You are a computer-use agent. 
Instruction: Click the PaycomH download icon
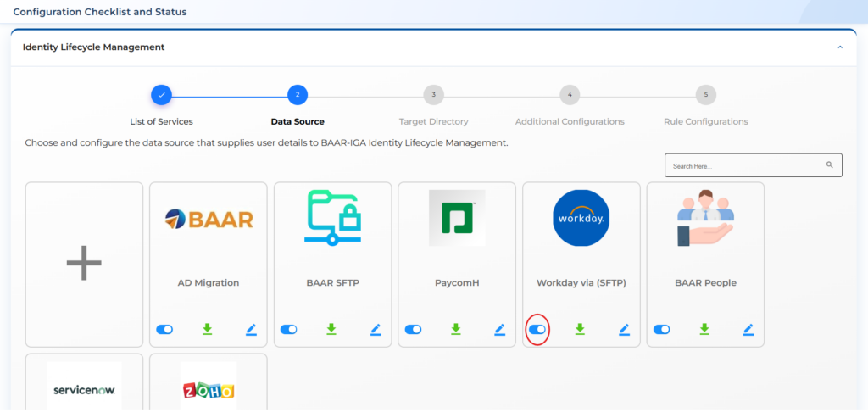(455, 330)
